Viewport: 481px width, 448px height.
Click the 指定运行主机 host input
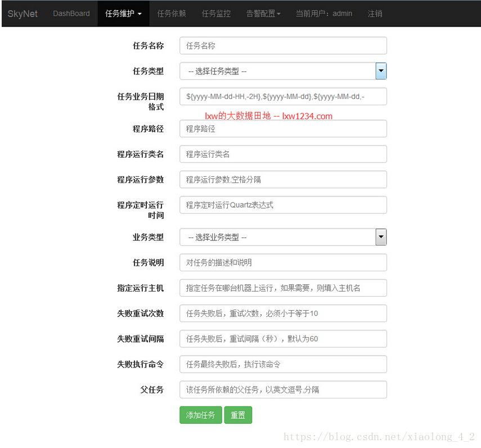click(283, 288)
